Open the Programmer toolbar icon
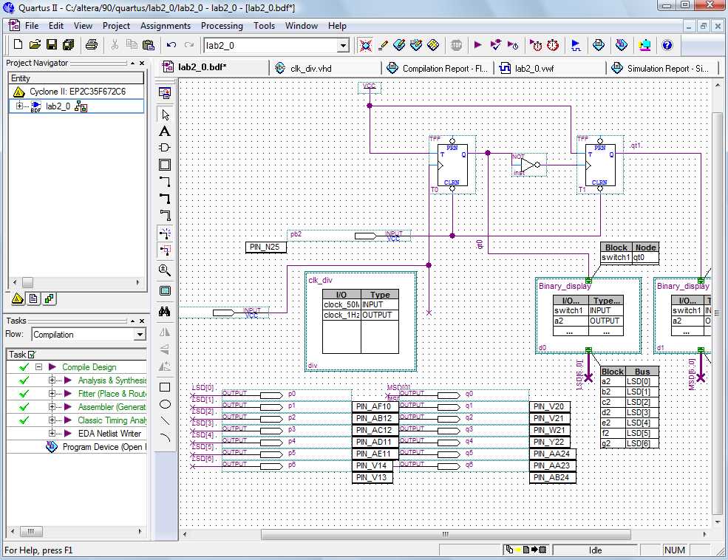The image size is (728, 560). pos(621,45)
